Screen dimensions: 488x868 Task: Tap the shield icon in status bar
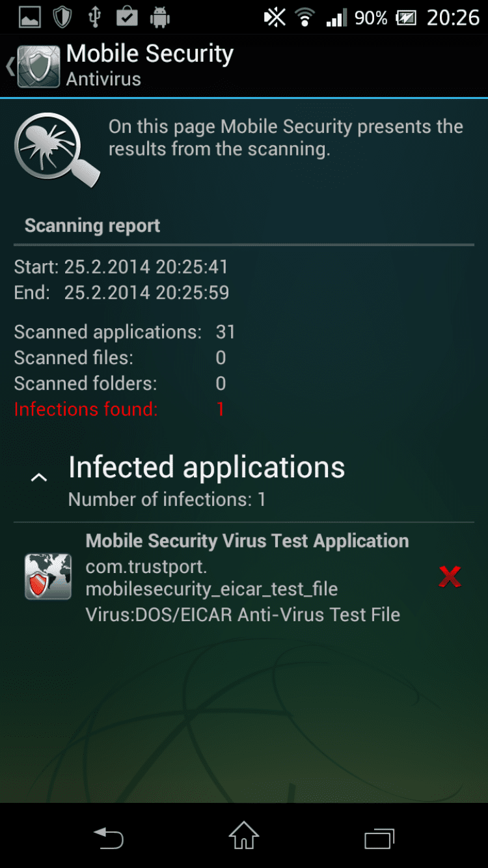[62, 18]
